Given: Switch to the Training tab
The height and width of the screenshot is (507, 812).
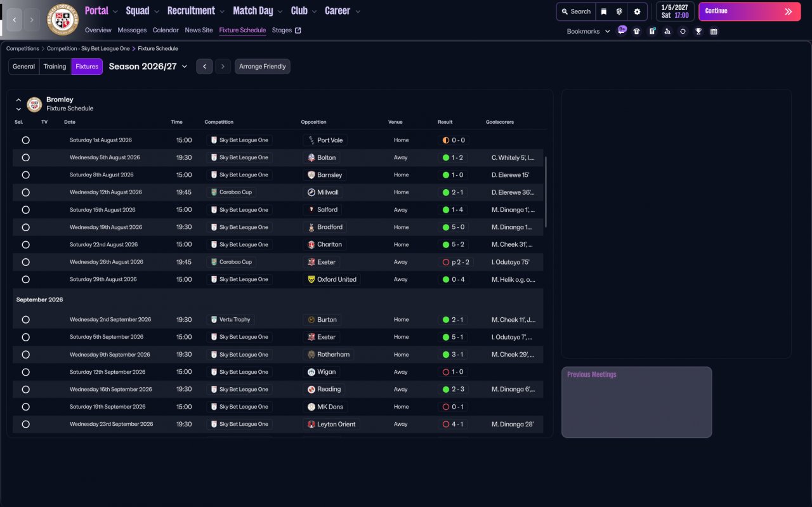Looking at the screenshot, I should [x=55, y=67].
